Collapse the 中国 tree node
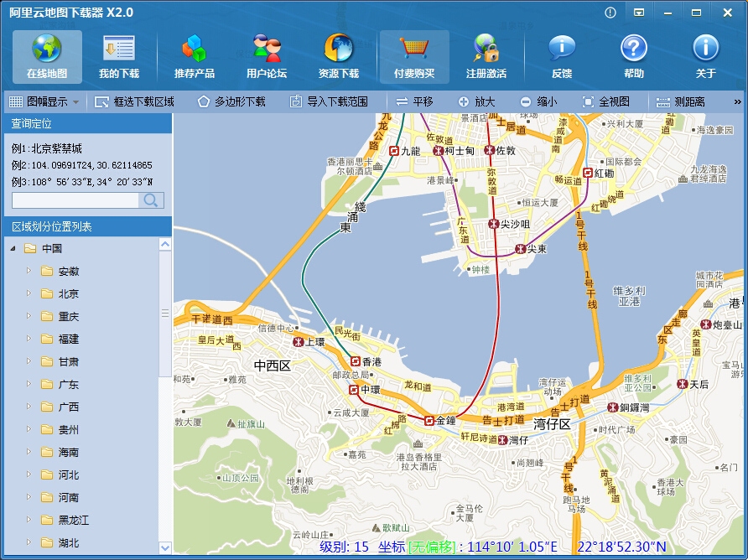Screen dimensions: 748x560 click(x=13, y=249)
